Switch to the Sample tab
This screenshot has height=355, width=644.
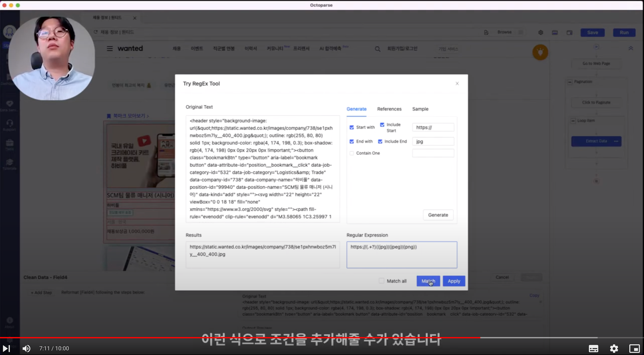pyautogui.click(x=420, y=109)
